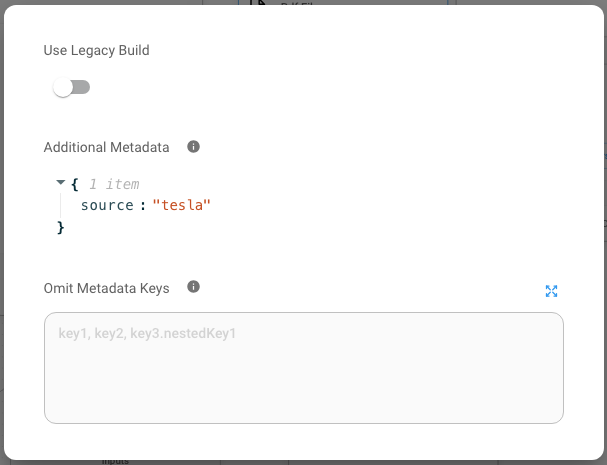Click the Omit Metadata Keys label
This screenshot has height=465, width=607.
[x=106, y=288]
